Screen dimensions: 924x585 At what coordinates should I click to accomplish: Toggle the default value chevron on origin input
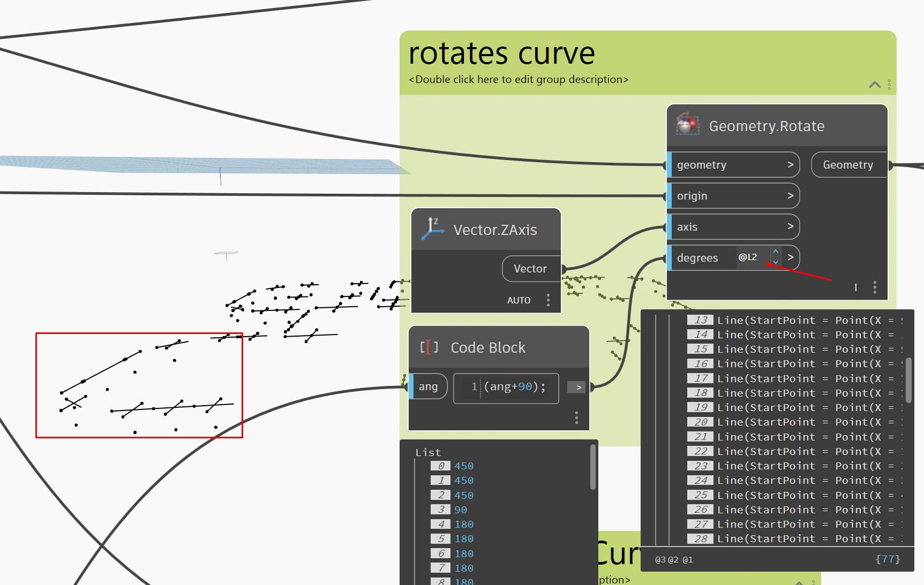pyautogui.click(x=791, y=195)
